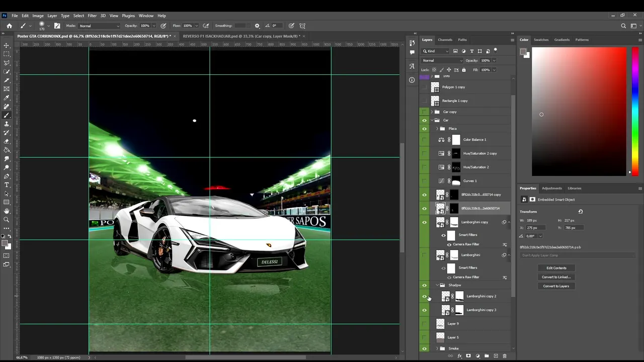This screenshot has height=362, width=644.
Task: Show the Curves 1 layer
Action: point(424,181)
